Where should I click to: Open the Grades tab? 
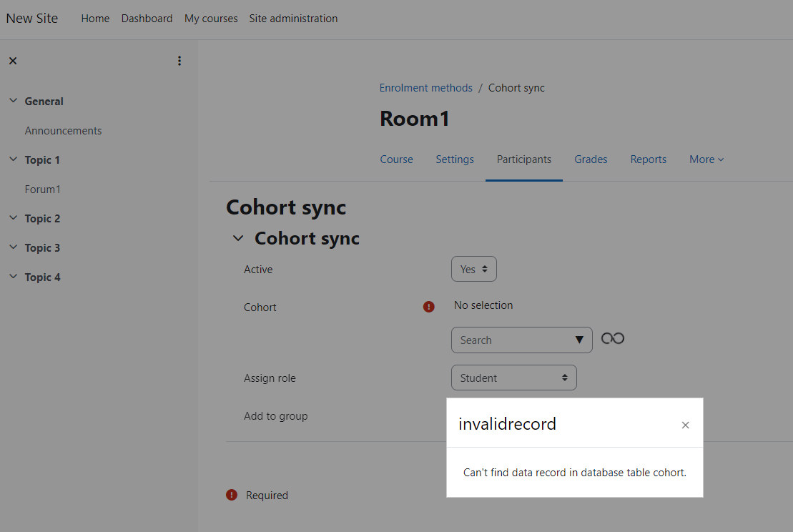pyautogui.click(x=591, y=159)
